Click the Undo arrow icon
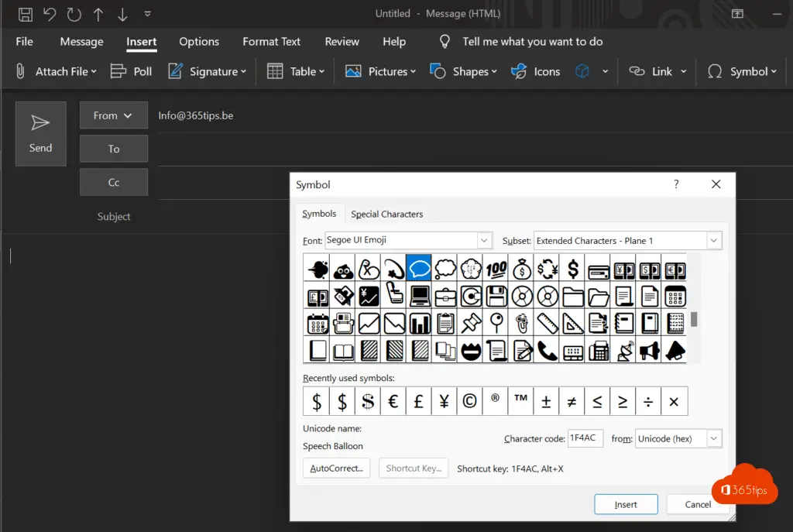 pos(50,14)
